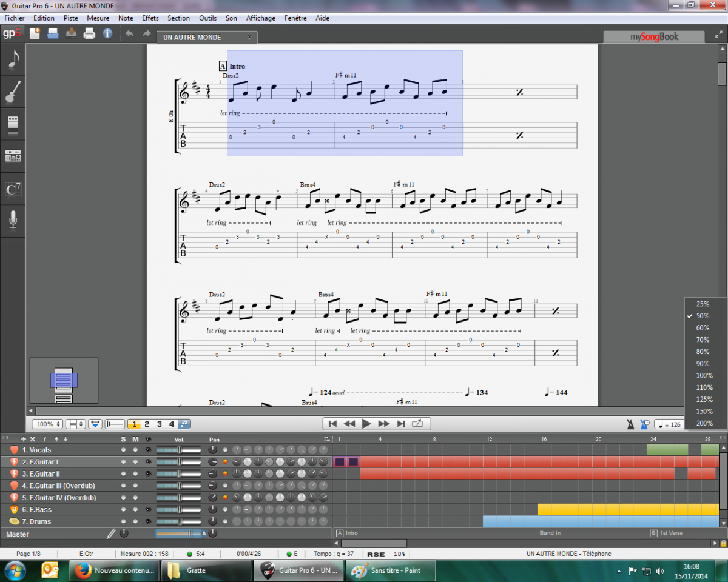Open the Piste menu
The width and height of the screenshot is (728, 582).
70,18
